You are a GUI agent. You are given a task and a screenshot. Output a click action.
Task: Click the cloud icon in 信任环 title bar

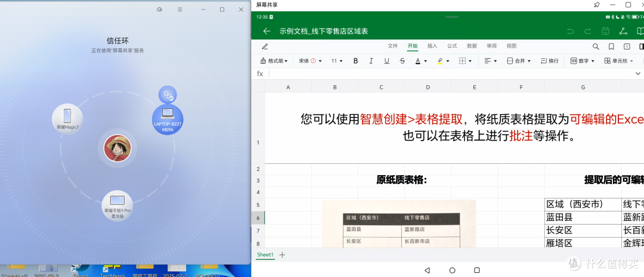tap(159, 10)
